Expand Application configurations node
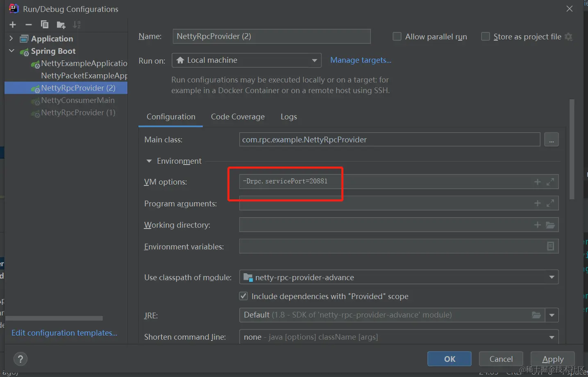Viewport: 588px width, 377px height. point(11,39)
